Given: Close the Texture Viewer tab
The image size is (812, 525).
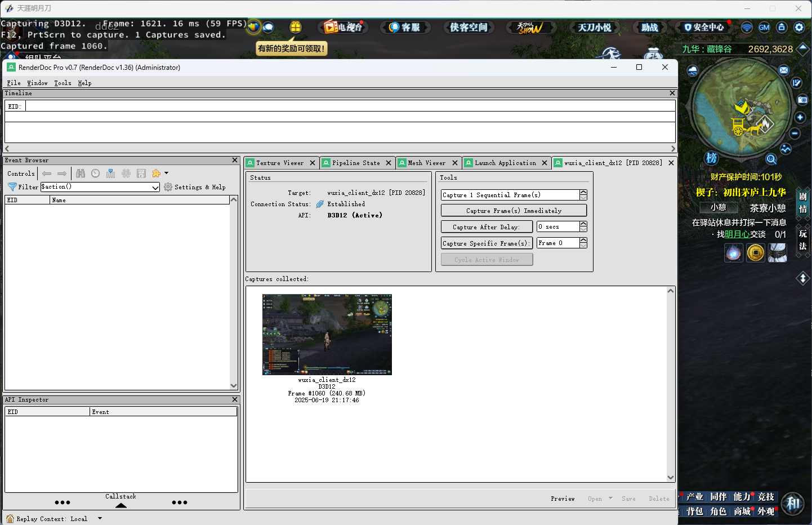Looking at the screenshot, I should click(313, 163).
